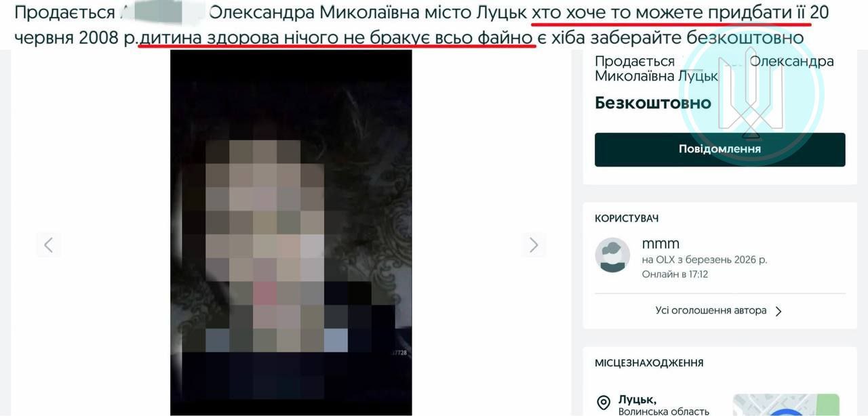Open the map preview thumbnail

coord(786,404)
